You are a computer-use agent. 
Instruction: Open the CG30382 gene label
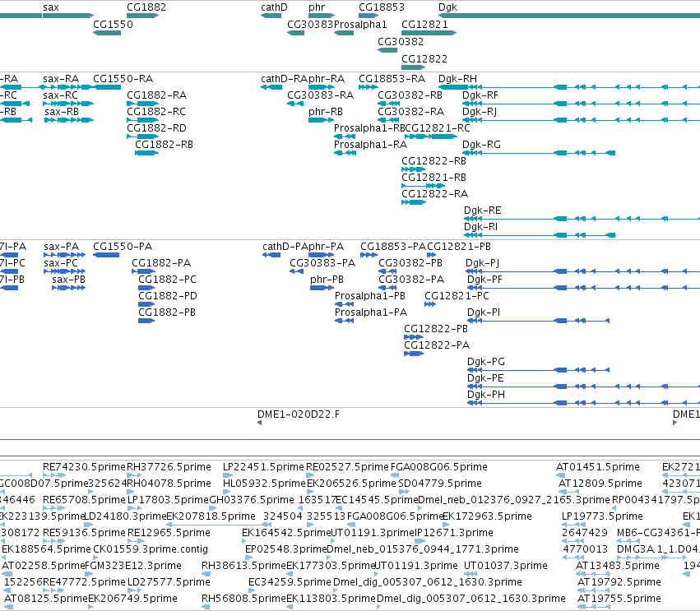pos(401,41)
